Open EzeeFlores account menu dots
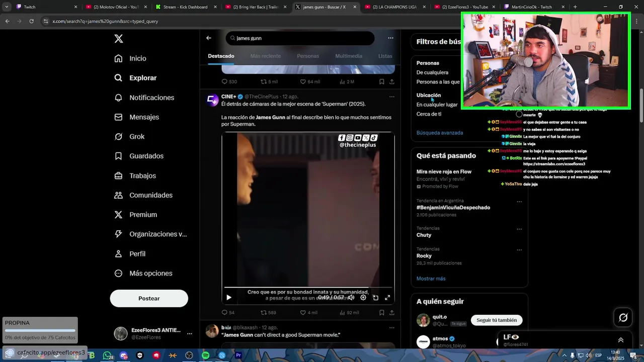This screenshot has height=362, width=644. [x=189, y=333]
